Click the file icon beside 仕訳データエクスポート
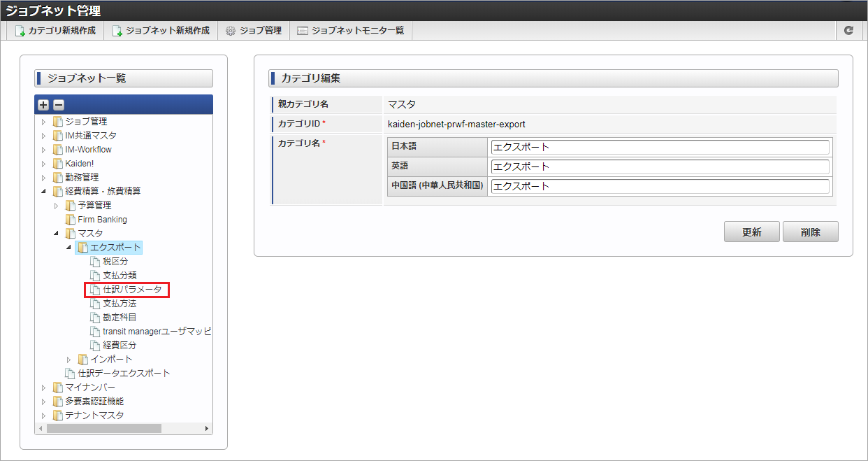868x461 pixels. (70, 374)
